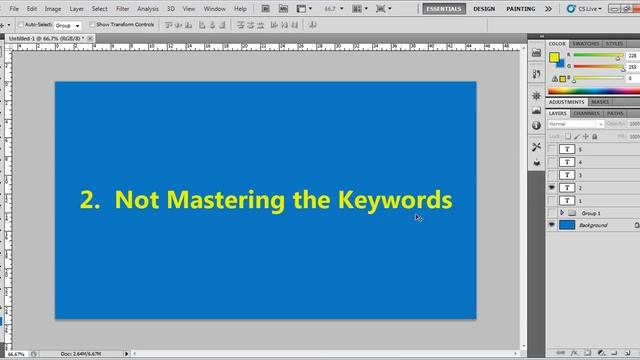Open the CS Live button
Screen dimensions: 640x360
pyautogui.click(x=584, y=9)
